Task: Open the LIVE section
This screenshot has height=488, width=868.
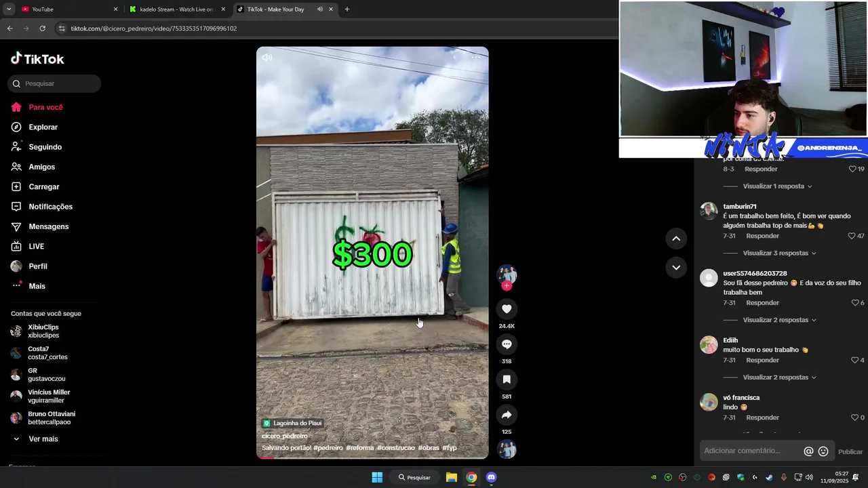Action: coord(28,247)
